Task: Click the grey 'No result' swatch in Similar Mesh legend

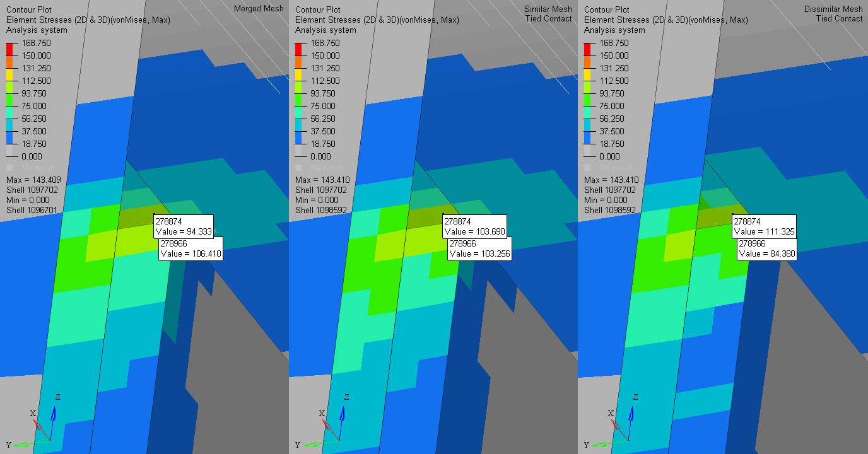Action: [298, 168]
